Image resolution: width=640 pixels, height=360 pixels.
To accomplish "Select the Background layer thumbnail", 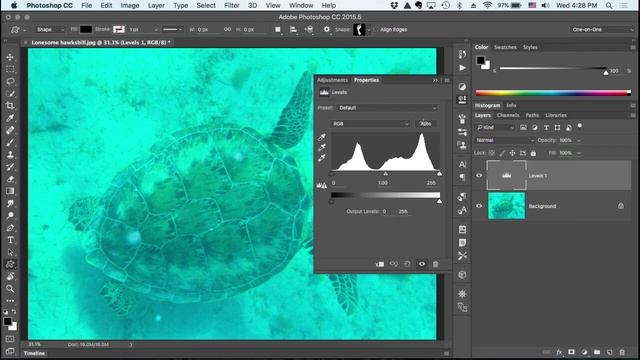I will click(507, 206).
